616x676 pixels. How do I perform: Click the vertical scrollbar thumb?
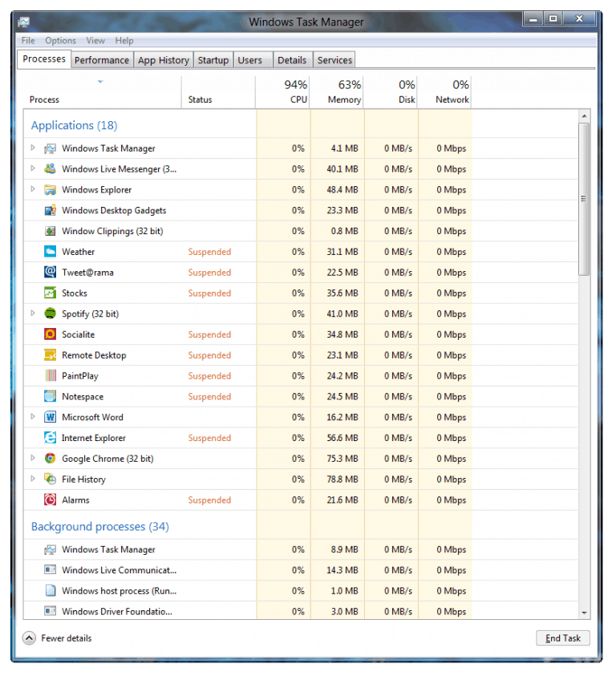[x=584, y=199]
